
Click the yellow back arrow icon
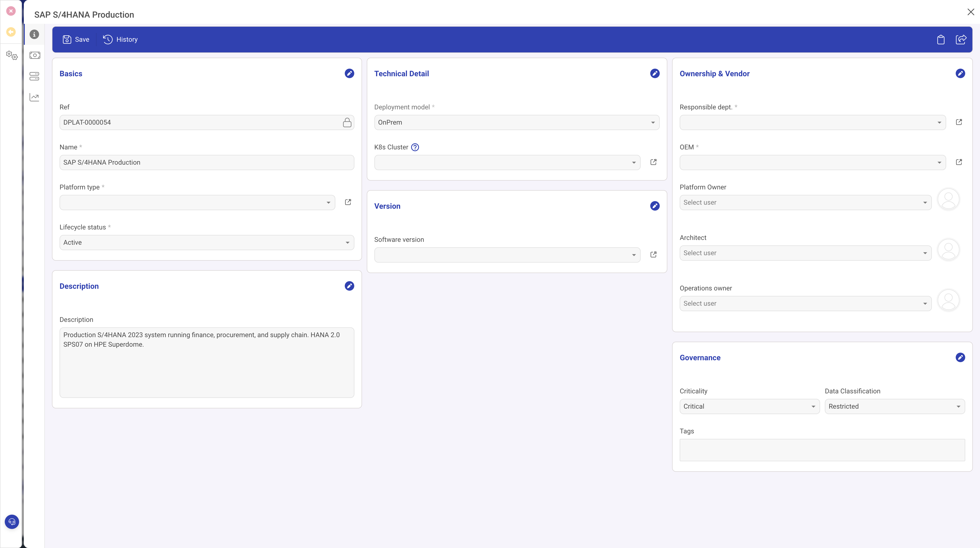pos(11,32)
